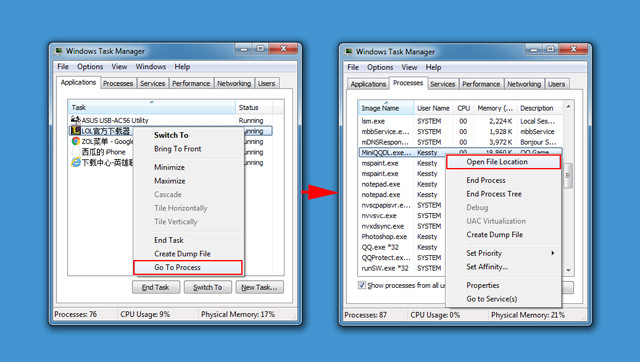Choose Create Dump File in right context menu

point(503,235)
